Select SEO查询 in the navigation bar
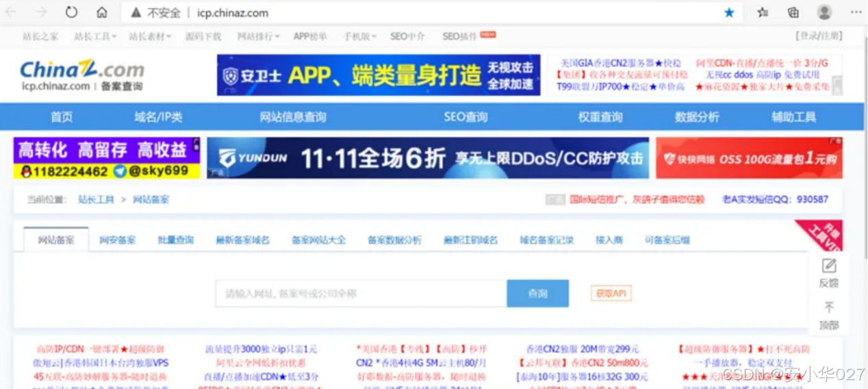Viewport: 868px width, 389px height. [465, 117]
